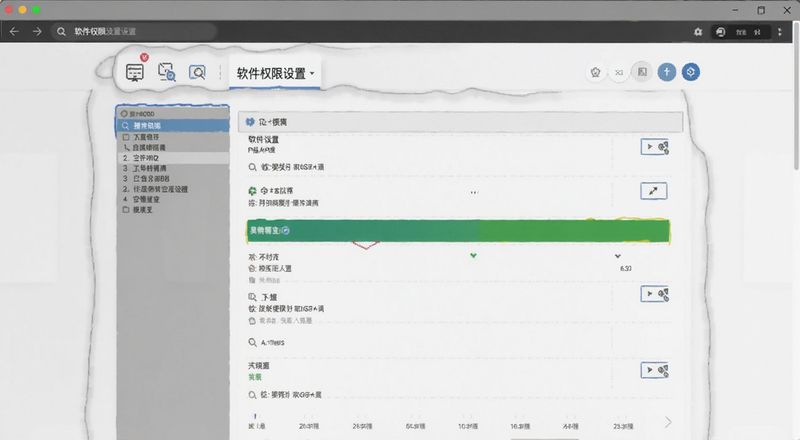Click the browser forward arrow
The height and width of the screenshot is (440, 800).
click(x=37, y=32)
